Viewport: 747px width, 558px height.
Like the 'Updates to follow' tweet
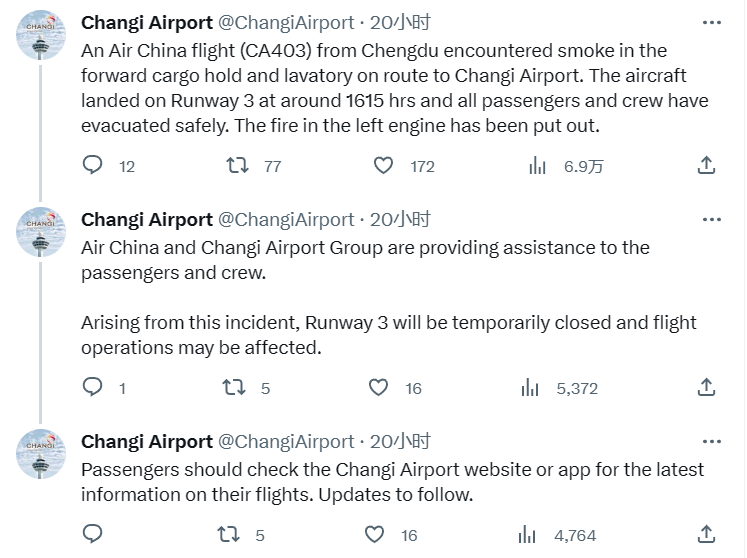tap(374, 534)
